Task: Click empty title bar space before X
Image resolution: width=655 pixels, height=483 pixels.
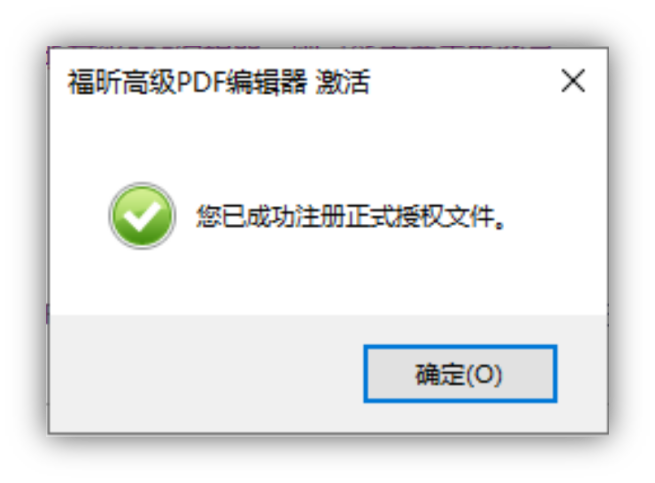Action: tap(464, 81)
